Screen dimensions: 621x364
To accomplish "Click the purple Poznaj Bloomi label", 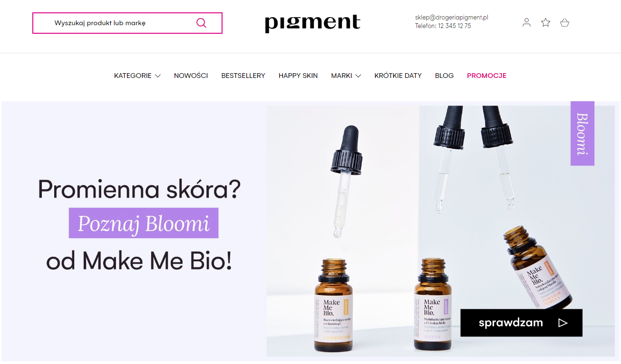I will 144,223.
